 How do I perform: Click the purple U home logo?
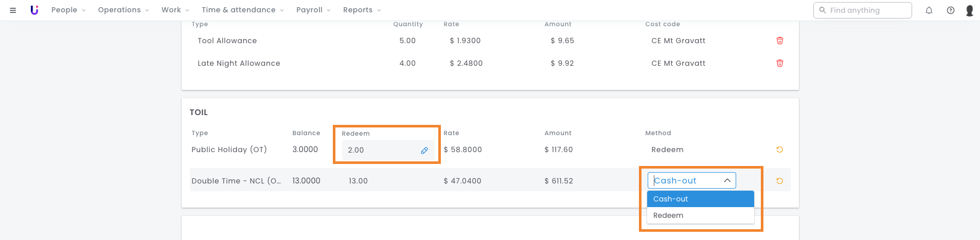pyautogui.click(x=34, y=10)
